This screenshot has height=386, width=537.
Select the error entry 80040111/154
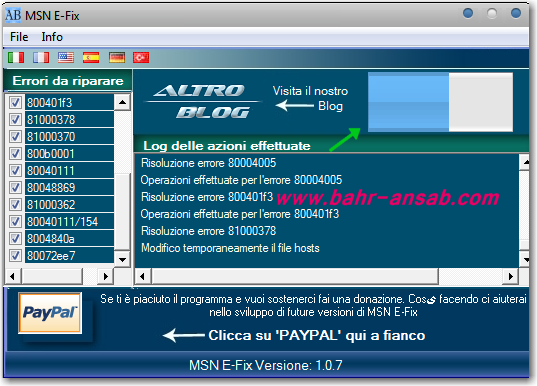click(69, 221)
